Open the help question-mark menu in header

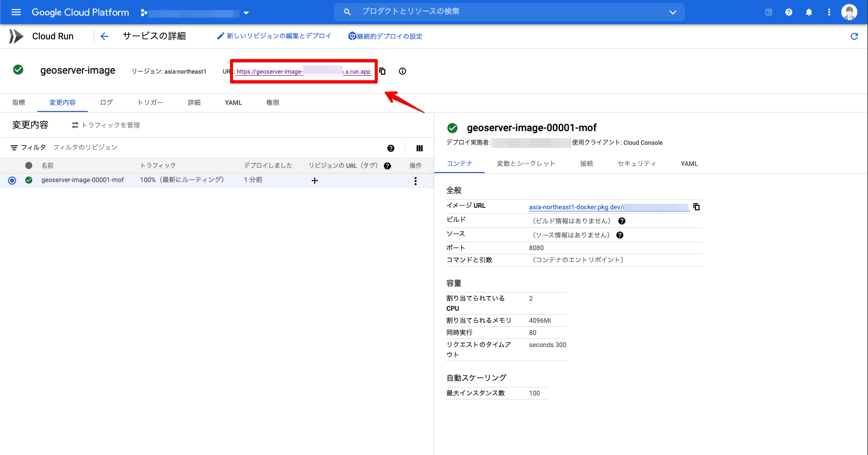click(x=789, y=12)
